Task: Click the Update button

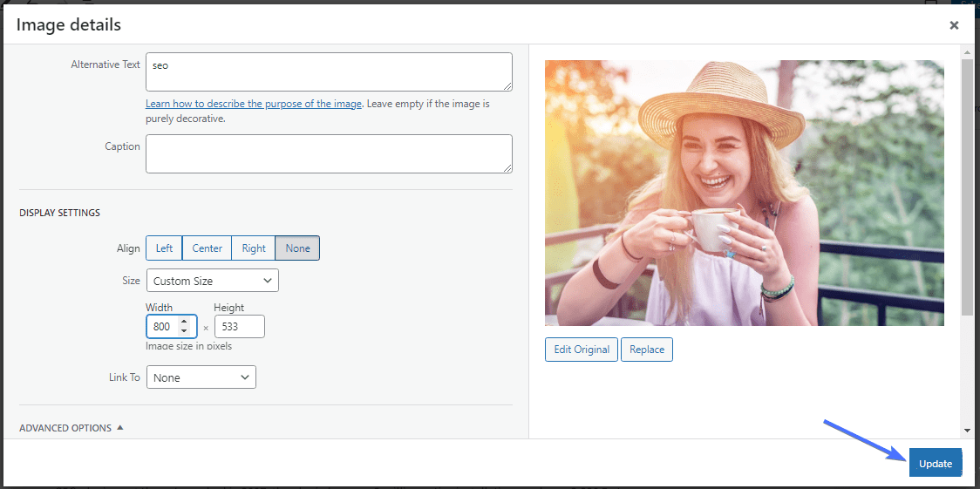Action: tap(935, 464)
